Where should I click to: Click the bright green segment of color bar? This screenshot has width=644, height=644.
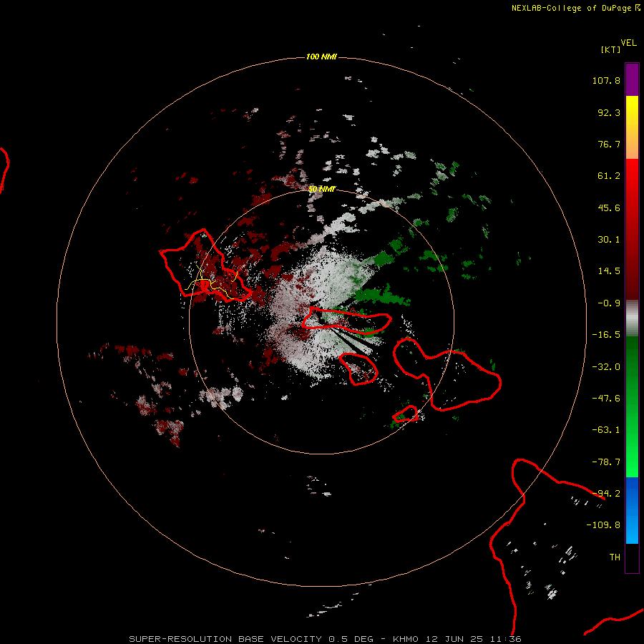tap(632, 406)
